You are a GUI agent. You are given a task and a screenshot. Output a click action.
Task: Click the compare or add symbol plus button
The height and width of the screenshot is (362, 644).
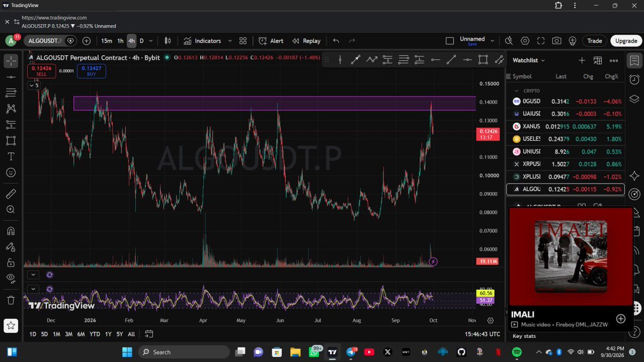(86, 41)
